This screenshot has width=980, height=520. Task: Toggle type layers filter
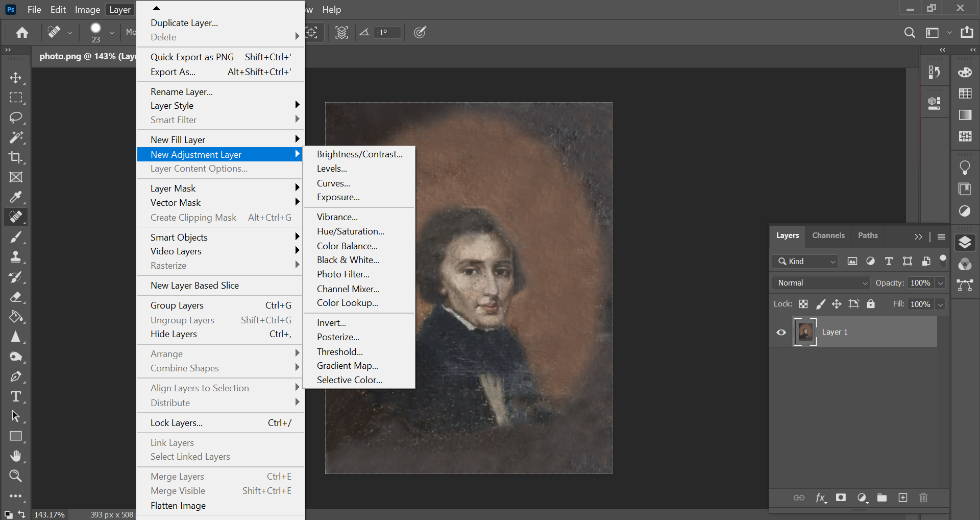889,262
